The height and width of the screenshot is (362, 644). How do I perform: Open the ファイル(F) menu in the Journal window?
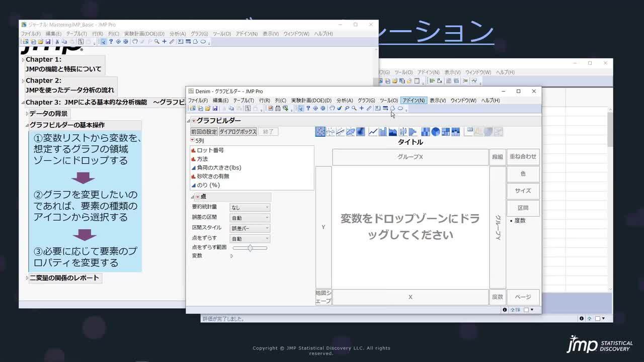click(31, 34)
